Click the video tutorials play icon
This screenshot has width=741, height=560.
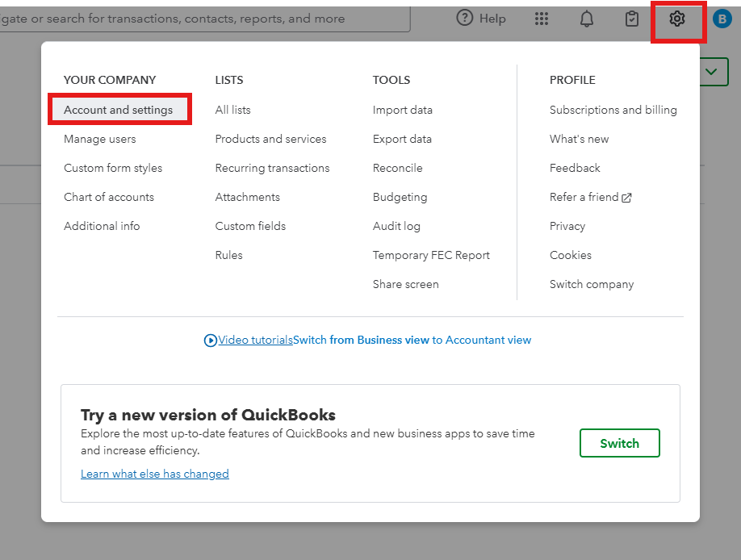[211, 341]
